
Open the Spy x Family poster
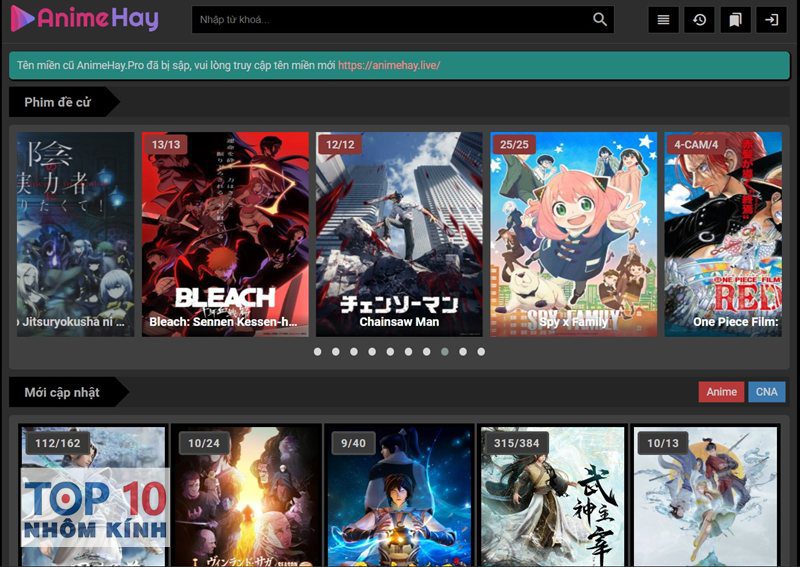pos(573,234)
